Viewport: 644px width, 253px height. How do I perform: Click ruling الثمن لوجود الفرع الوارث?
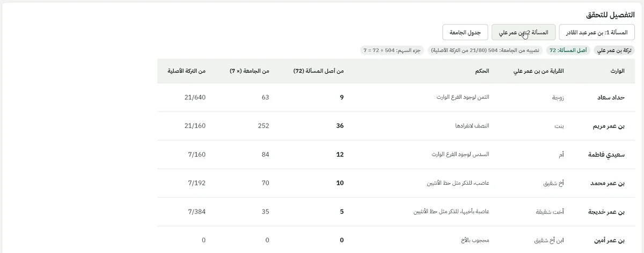click(x=462, y=98)
